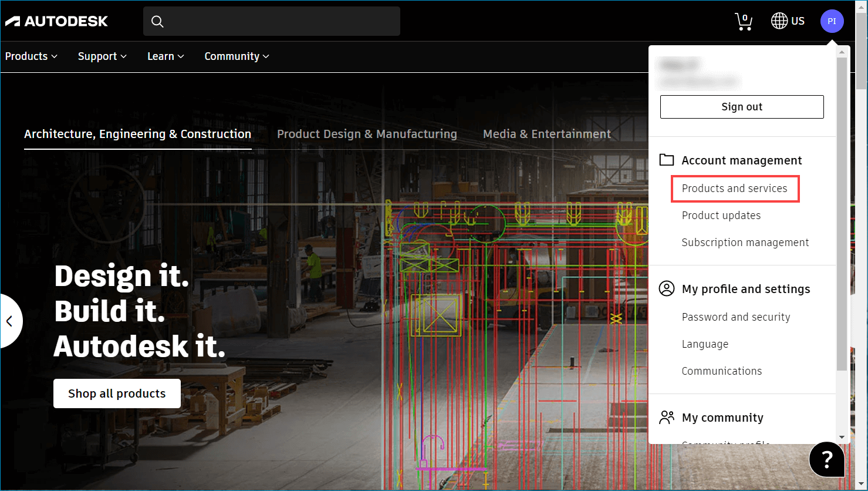Image resolution: width=868 pixels, height=491 pixels.
Task: Click the My community heading
Action: [x=722, y=418]
